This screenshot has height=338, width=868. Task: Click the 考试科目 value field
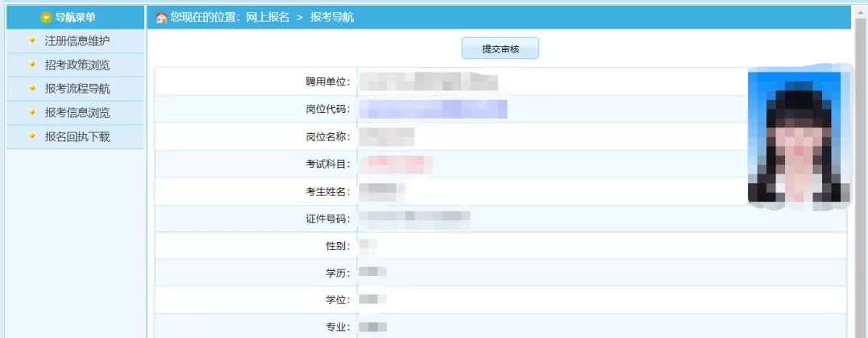click(395, 165)
